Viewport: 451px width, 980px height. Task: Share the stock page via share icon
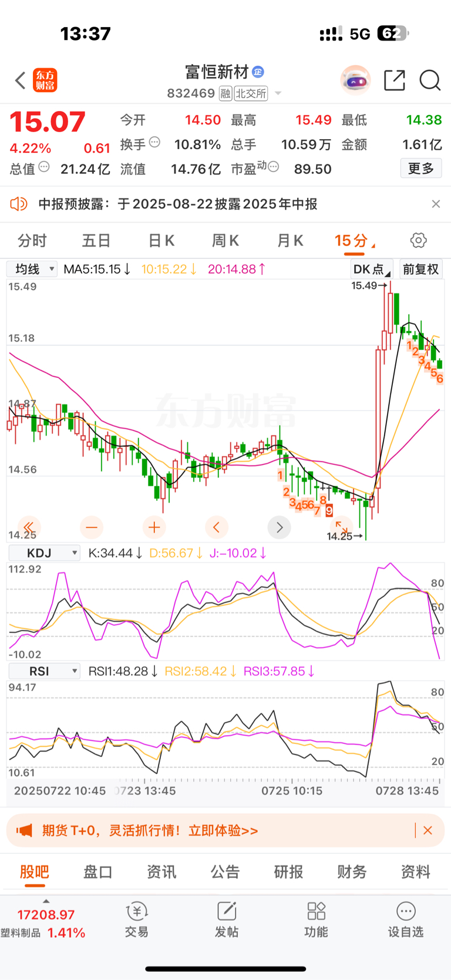(x=395, y=80)
